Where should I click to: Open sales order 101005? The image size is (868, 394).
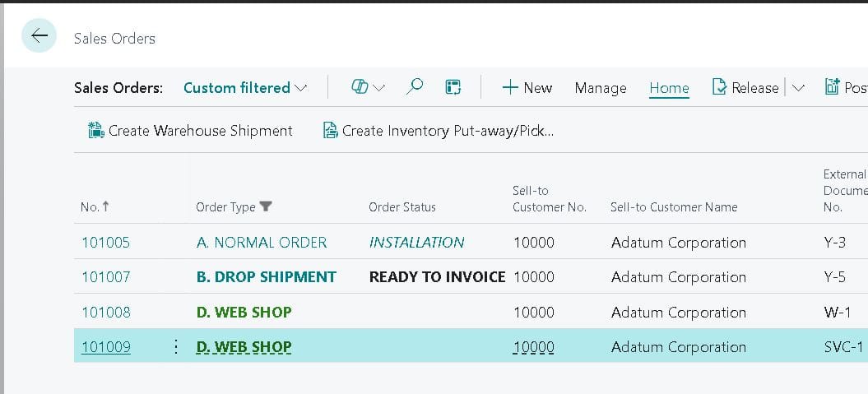click(106, 243)
